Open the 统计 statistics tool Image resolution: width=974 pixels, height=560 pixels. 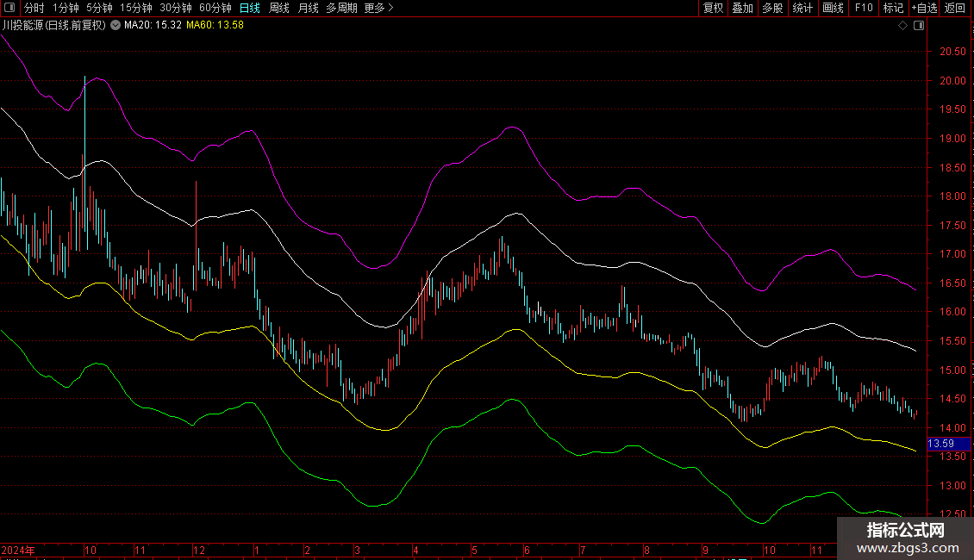(802, 8)
